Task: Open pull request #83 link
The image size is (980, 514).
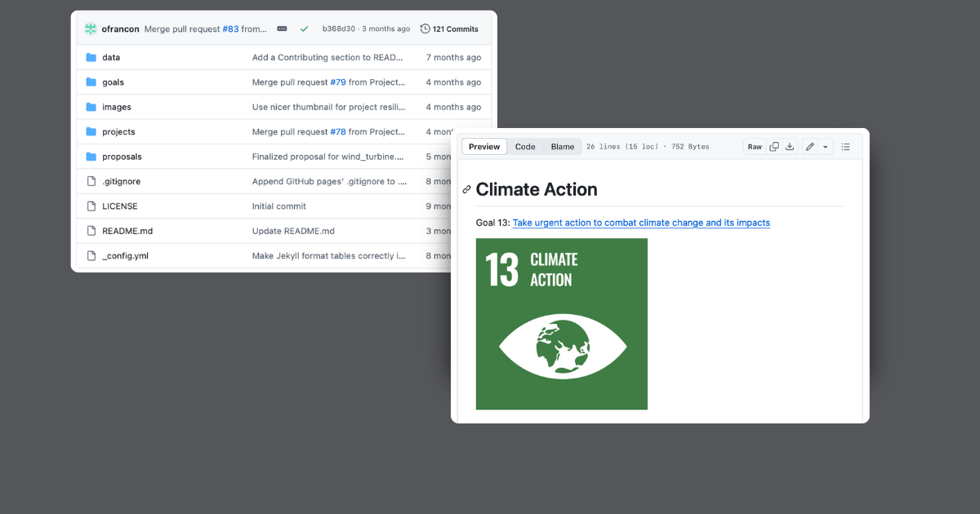Action: [230, 29]
